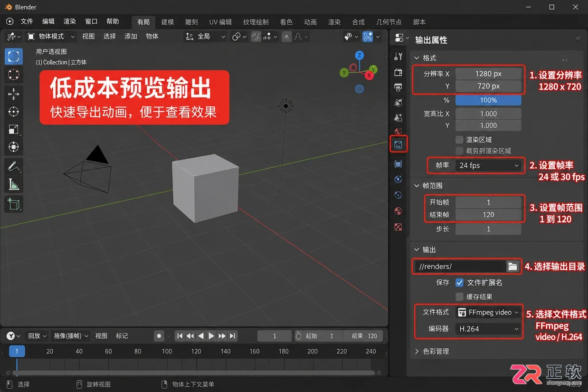This screenshot has width=588, height=392.
Task: Switch to the UV 编辑 workspace tab
Action: pyautogui.click(x=221, y=22)
